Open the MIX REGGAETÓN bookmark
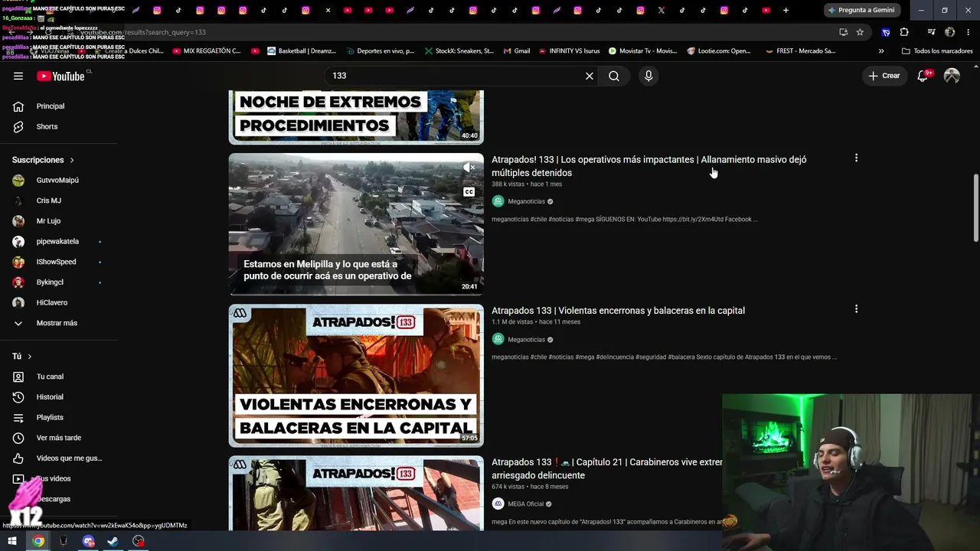The image size is (980, 551). point(207,51)
